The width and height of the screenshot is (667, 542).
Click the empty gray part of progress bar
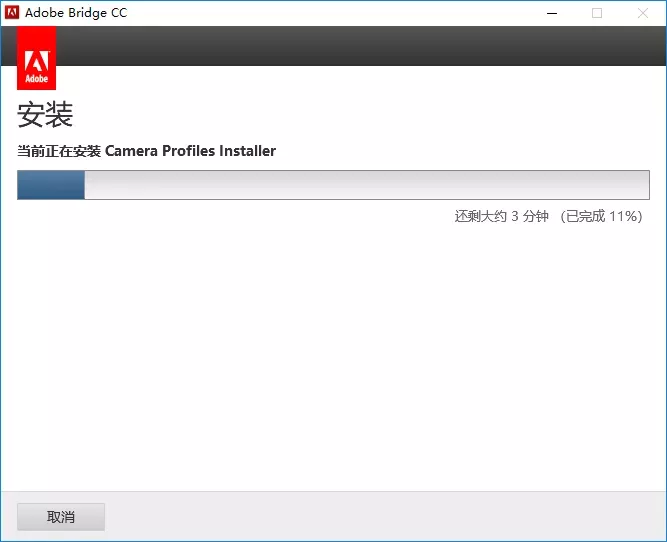[x=360, y=185]
